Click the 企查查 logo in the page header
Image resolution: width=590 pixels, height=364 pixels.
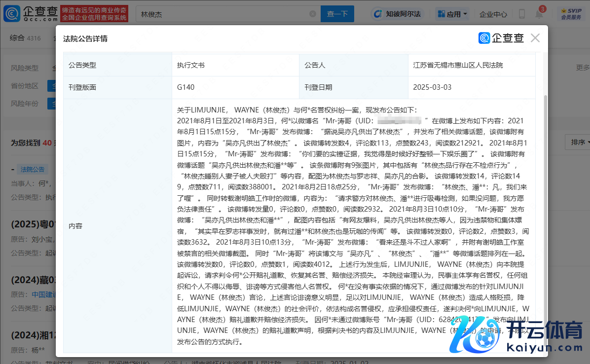(x=31, y=14)
